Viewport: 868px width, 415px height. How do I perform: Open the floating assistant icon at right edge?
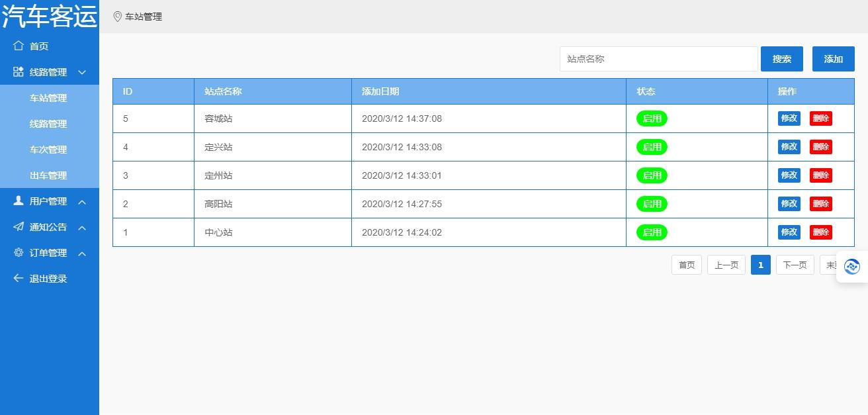pos(852,267)
